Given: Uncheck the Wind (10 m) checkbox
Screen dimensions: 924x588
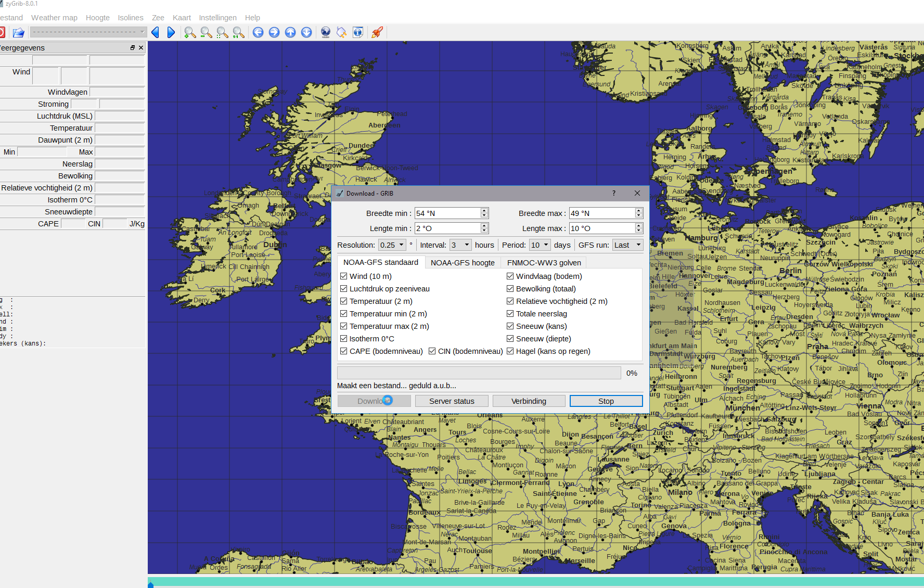Looking at the screenshot, I should (344, 276).
